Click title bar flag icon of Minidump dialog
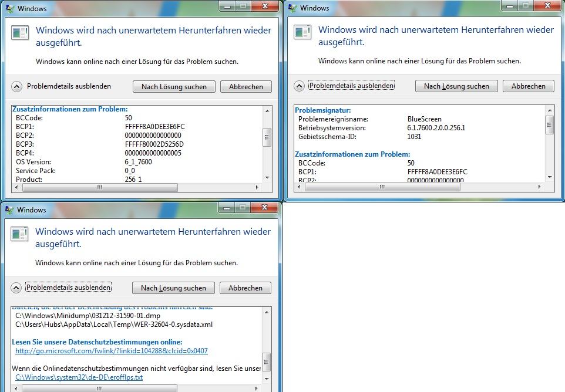Image resolution: width=565 pixels, height=392 pixels. [9, 209]
